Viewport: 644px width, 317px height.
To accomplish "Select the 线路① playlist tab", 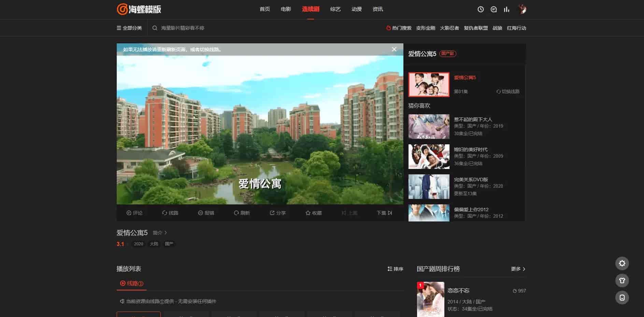I will [x=132, y=283].
